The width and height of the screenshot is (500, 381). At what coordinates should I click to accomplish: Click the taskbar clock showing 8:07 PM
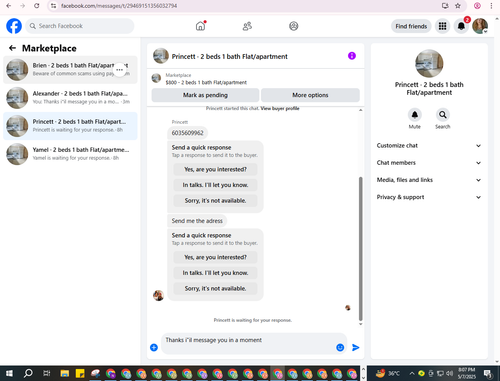(x=466, y=373)
